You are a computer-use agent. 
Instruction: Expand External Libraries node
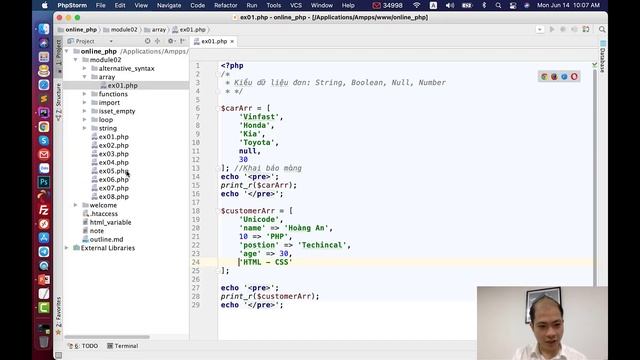coord(67,248)
